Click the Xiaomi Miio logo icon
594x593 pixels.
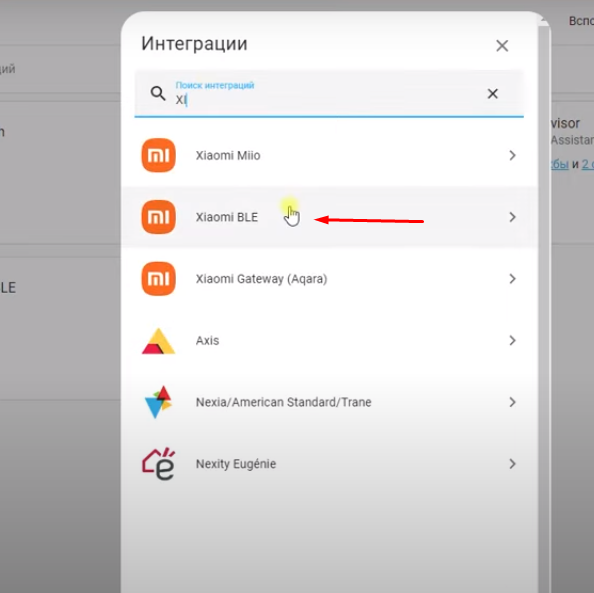(158, 155)
